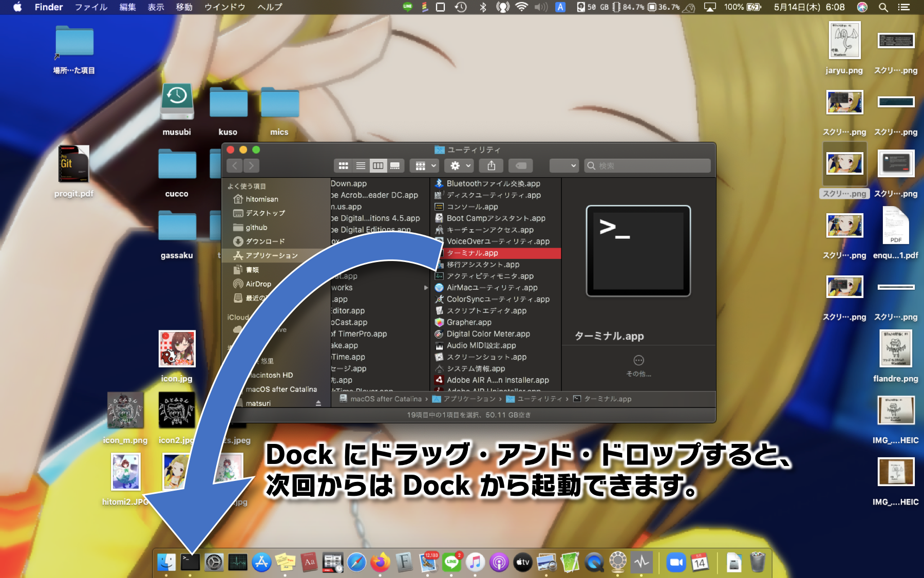
Task: Open Safari from the Dock
Action: click(x=356, y=562)
